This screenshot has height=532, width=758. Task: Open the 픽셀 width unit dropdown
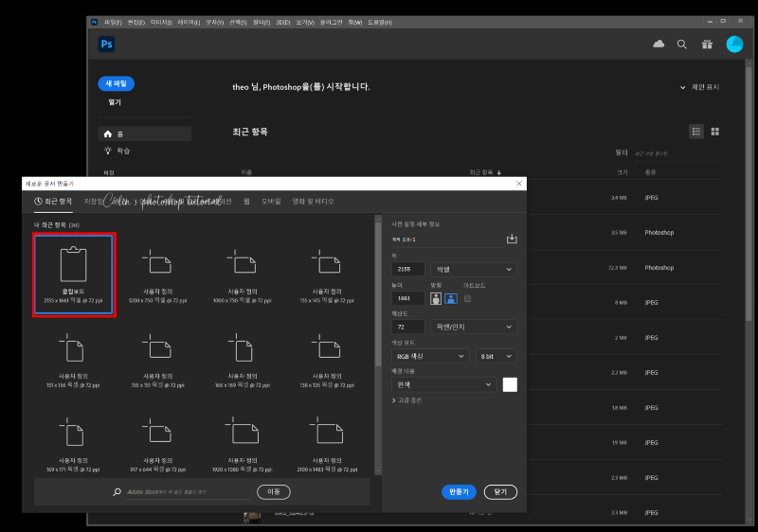[x=473, y=270]
